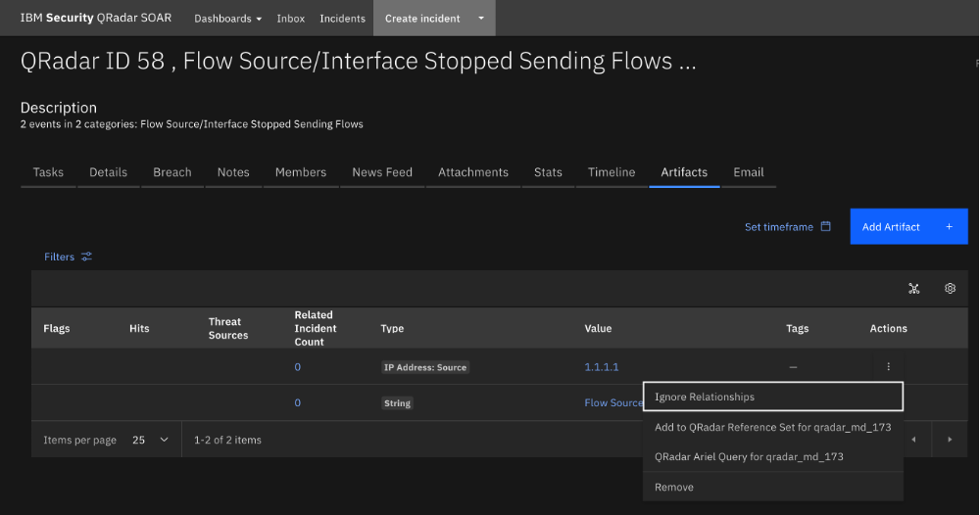
Task: Click the plus icon on Add Artifact
Action: coord(949,226)
